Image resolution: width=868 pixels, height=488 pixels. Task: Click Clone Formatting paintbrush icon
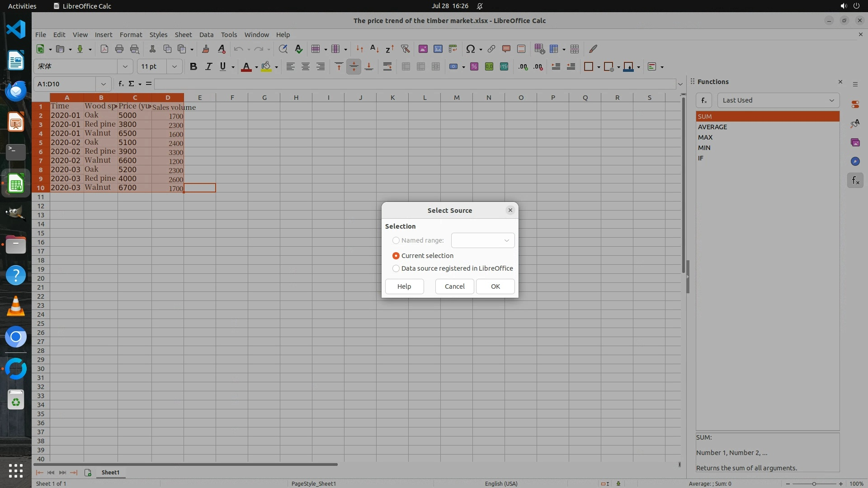click(x=206, y=49)
